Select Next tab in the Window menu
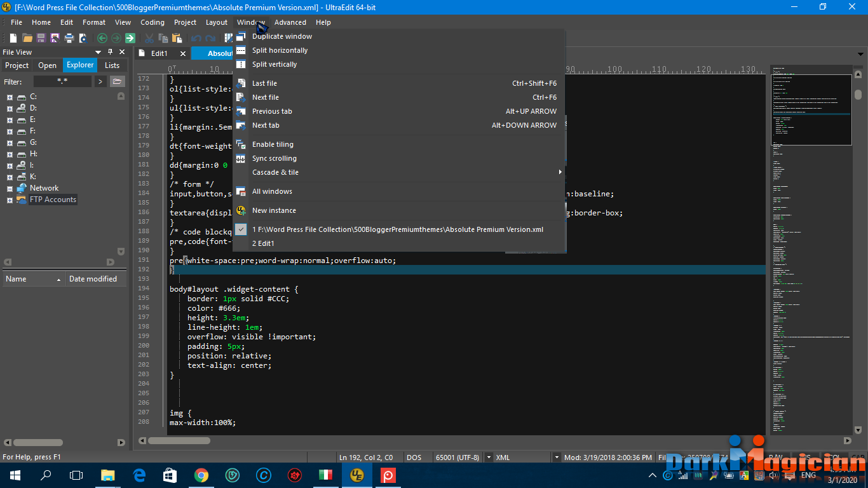Viewport: 868px width, 488px height. [398, 125]
